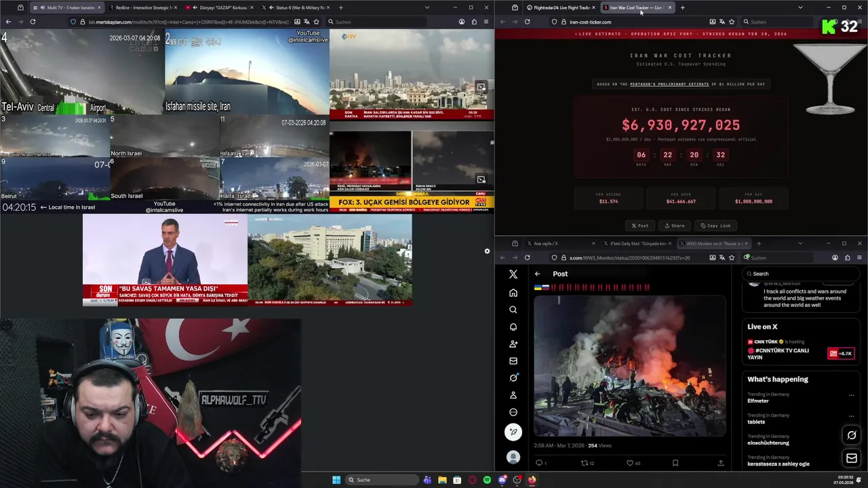Bookmark the iran-cost-ticker.com page with the star
Viewport: 868px width, 488px height.
coord(731,22)
